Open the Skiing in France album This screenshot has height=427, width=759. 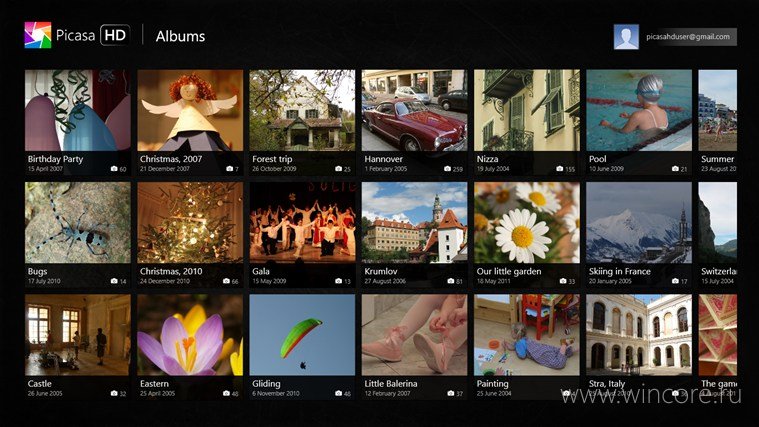point(639,234)
